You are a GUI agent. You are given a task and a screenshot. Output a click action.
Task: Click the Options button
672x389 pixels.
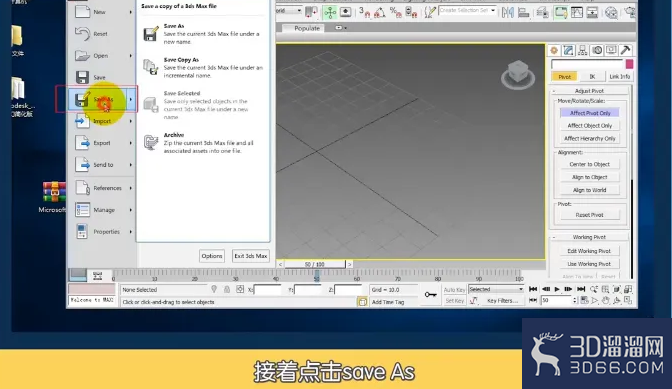pyautogui.click(x=212, y=256)
